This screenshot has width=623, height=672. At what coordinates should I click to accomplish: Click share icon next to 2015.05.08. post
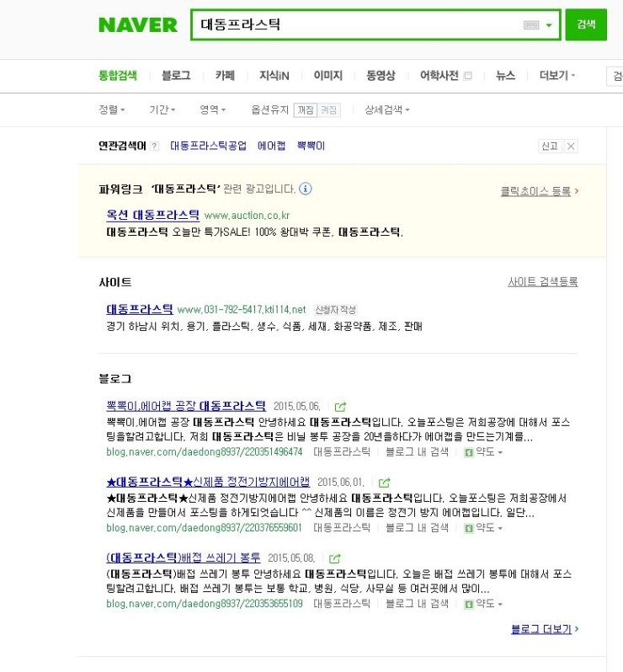point(334,558)
